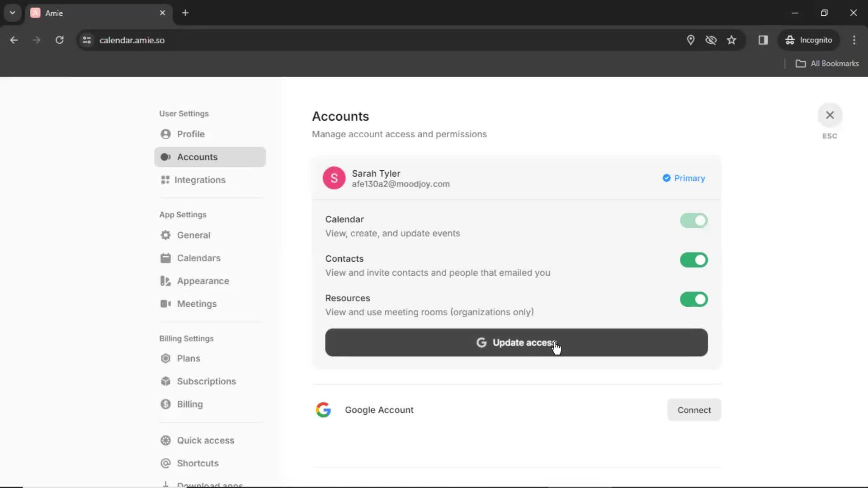Select the General app settings icon
868x488 pixels.
coord(165,235)
